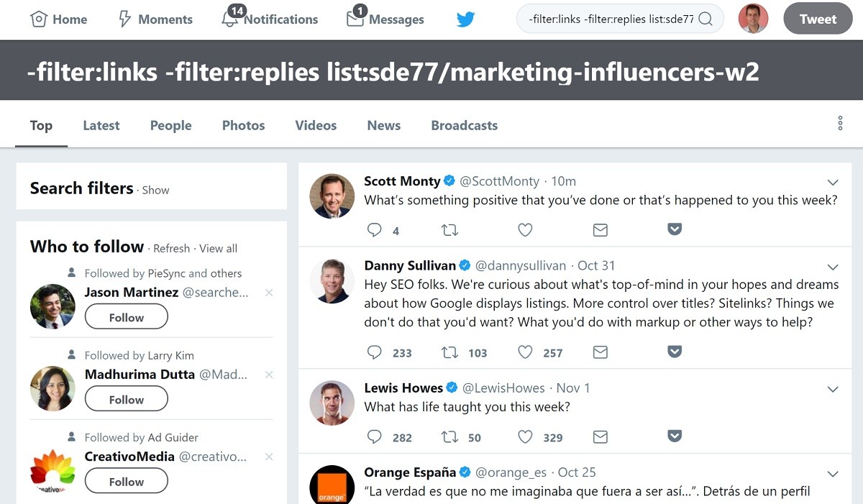Toggle Follow for Madhurima Dutta
The height and width of the screenshot is (504, 863).
(x=126, y=399)
